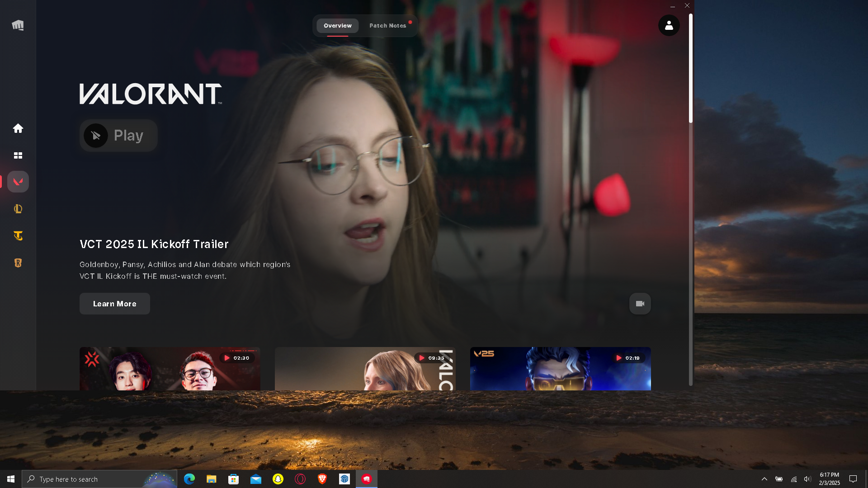Open the Mail app from the taskbar
868x488 pixels.
(x=256, y=479)
